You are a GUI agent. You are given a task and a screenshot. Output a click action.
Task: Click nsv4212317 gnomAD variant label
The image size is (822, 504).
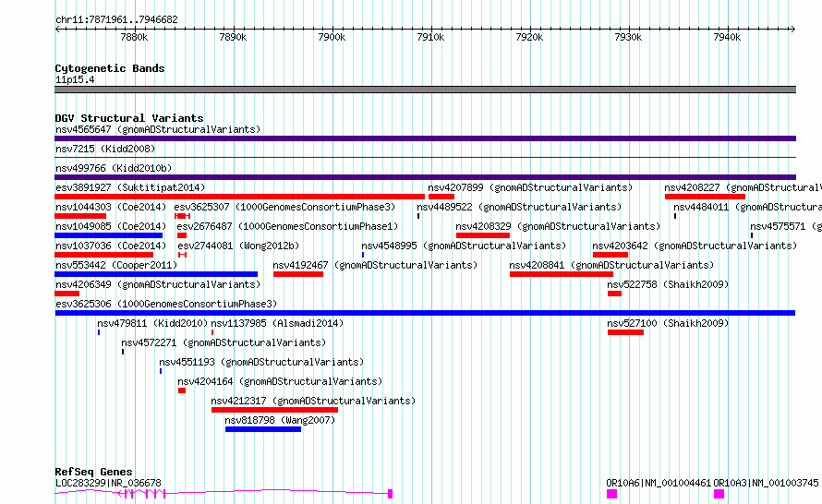coord(313,401)
